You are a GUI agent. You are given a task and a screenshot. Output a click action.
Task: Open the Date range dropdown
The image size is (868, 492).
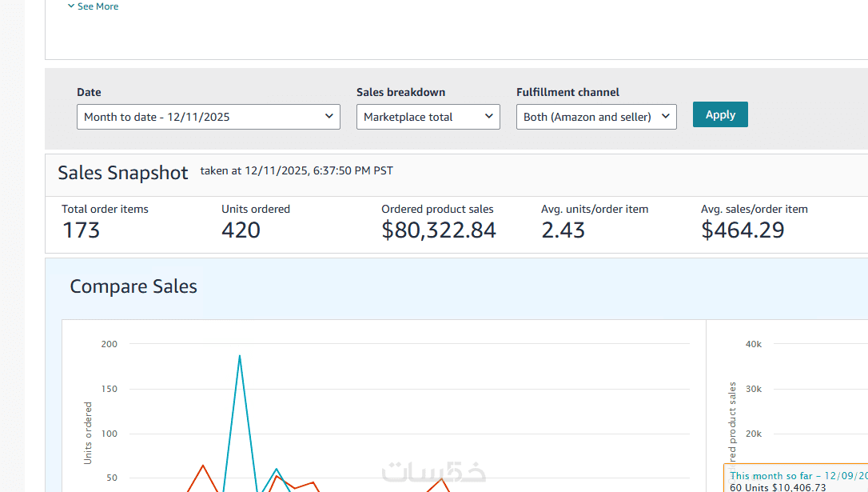[x=208, y=117]
